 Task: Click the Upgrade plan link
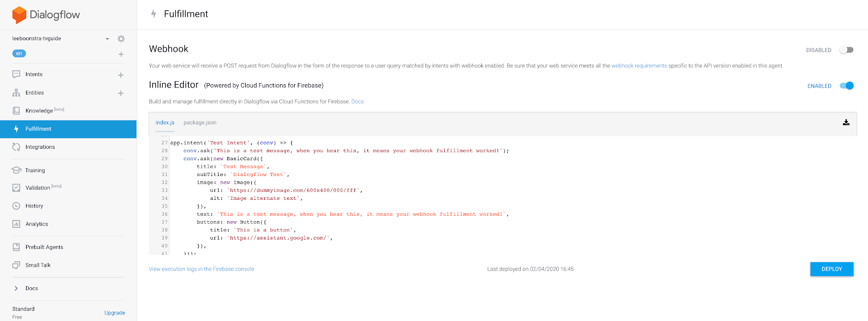(114, 313)
